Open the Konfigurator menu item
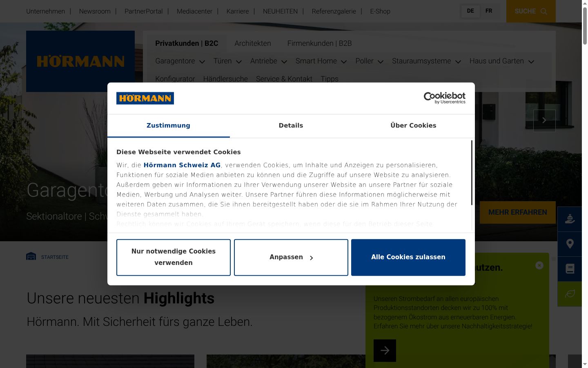The width and height of the screenshot is (588, 368). (175, 79)
